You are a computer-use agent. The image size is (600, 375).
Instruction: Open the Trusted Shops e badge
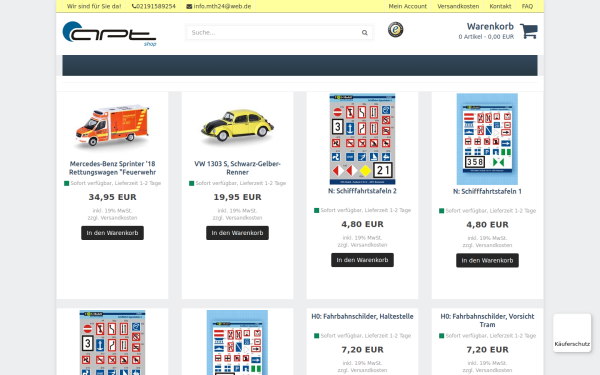click(x=395, y=29)
